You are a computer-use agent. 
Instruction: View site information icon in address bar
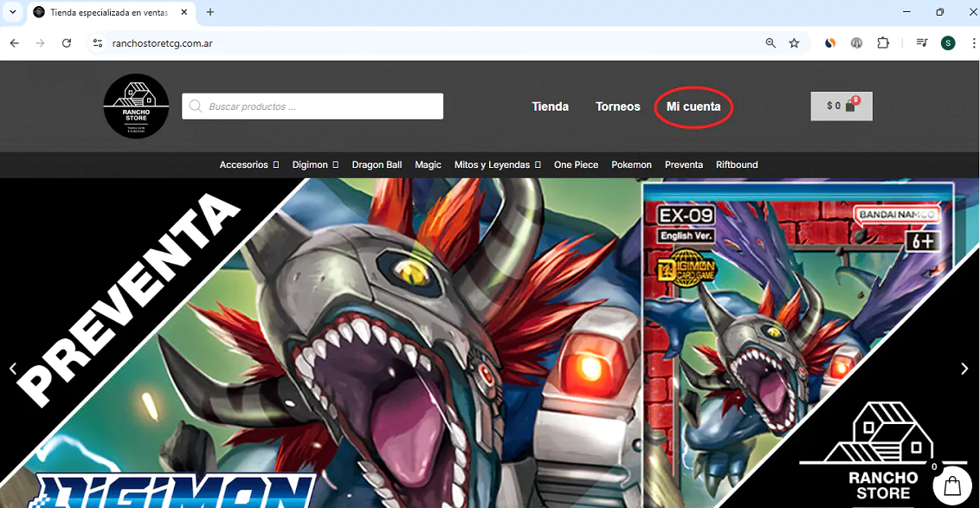(x=98, y=43)
